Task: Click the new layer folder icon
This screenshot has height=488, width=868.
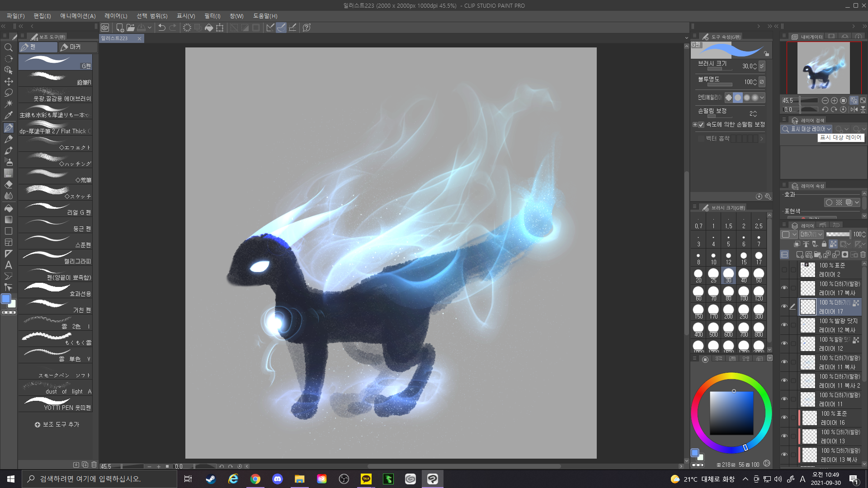Action: coord(817,255)
